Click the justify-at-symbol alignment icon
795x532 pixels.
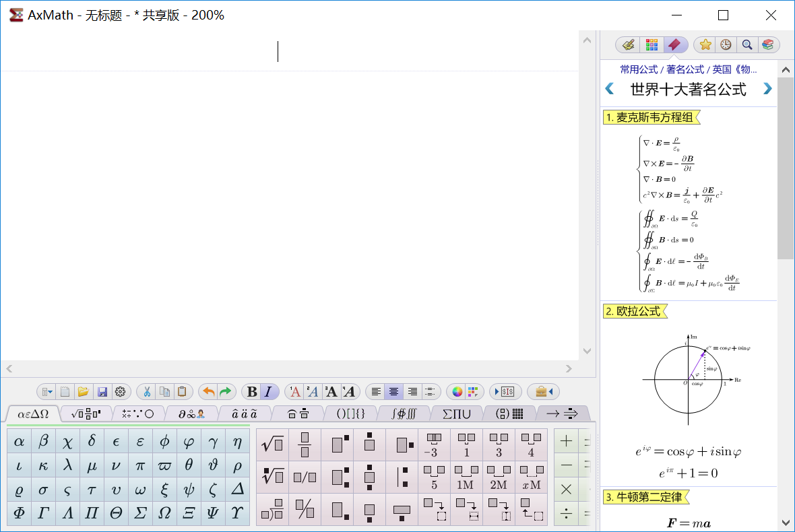[429, 392]
